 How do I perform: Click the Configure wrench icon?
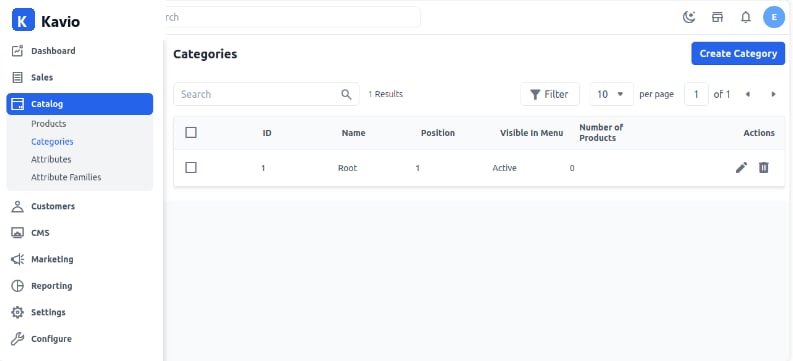(18, 339)
